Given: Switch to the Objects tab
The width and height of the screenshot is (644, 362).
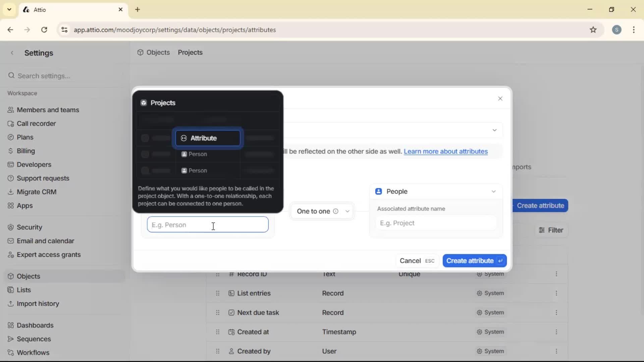Looking at the screenshot, I should pos(158,52).
